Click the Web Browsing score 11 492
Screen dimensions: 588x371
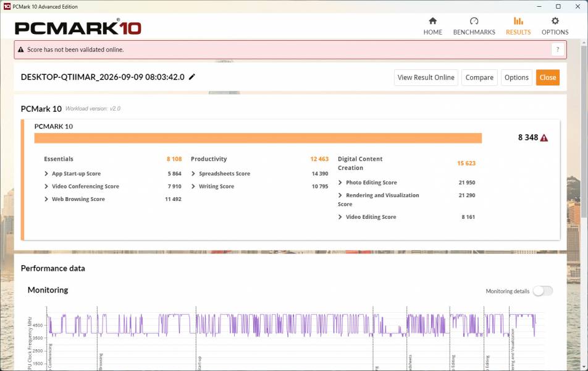(173, 199)
